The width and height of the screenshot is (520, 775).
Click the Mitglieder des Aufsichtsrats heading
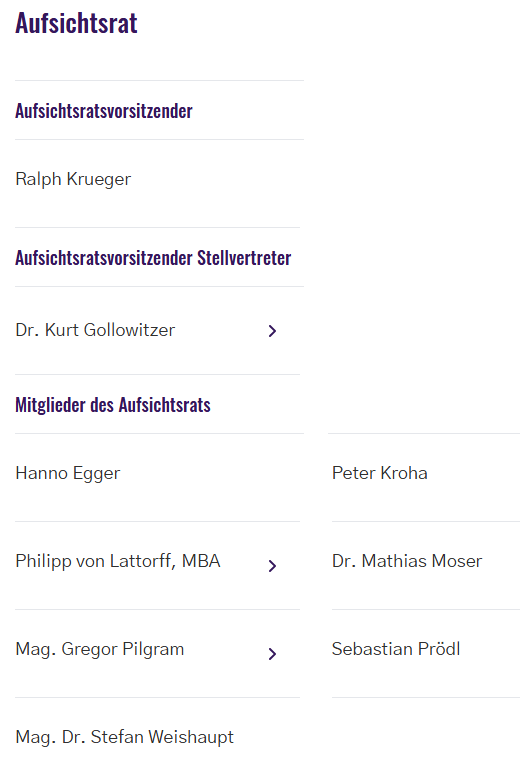click(113, 405)
